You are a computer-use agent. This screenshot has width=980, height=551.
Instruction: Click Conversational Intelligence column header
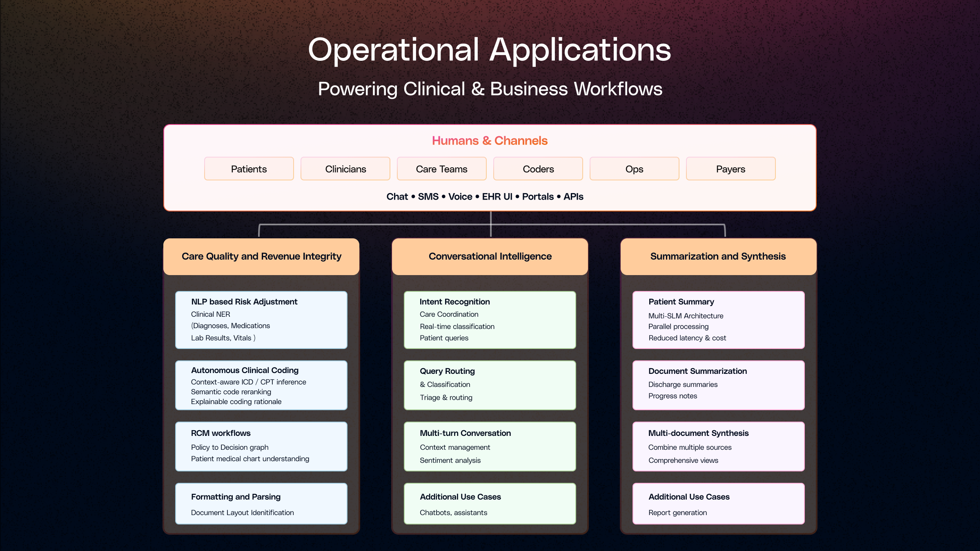coord(490,256)
